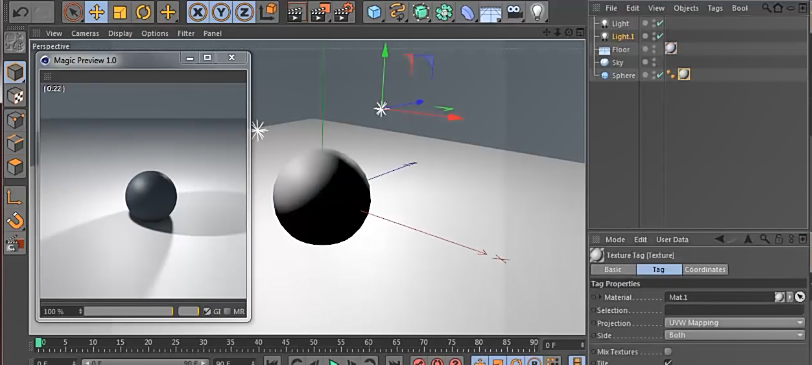
Task: Open Object Manager Tags menu
Action: (x=715, y=8)
